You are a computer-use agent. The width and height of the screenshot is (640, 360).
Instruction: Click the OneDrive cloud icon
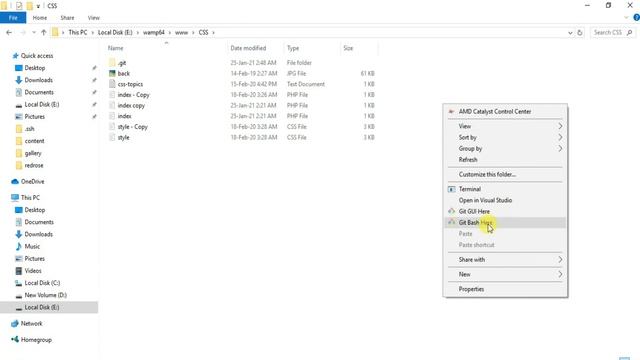15,182
